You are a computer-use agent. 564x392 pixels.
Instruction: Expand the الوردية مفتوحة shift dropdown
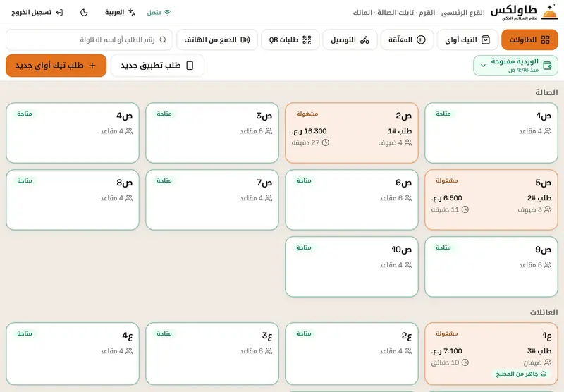coord(515,66)
